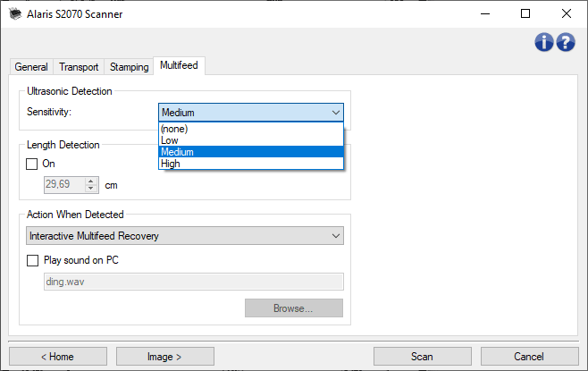Increase length value with up spinner arrow
The width and height of the screenshot is (588, 371).
(91, 181)
